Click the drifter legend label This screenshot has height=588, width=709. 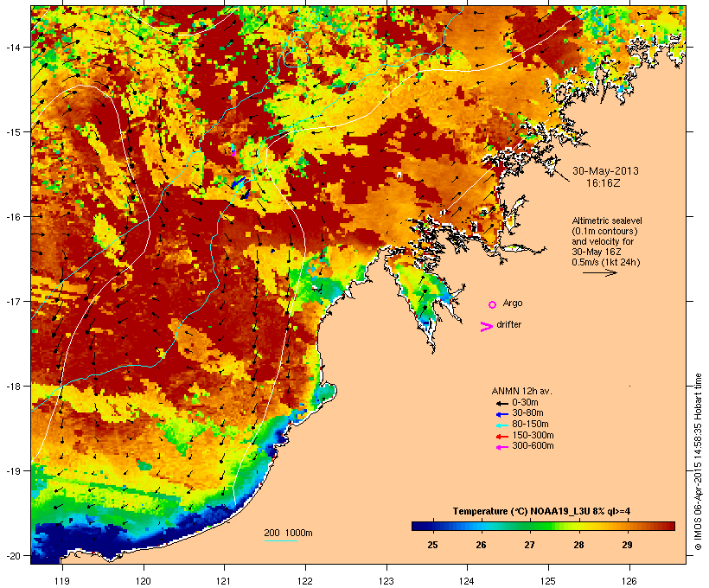pos(508,324)
